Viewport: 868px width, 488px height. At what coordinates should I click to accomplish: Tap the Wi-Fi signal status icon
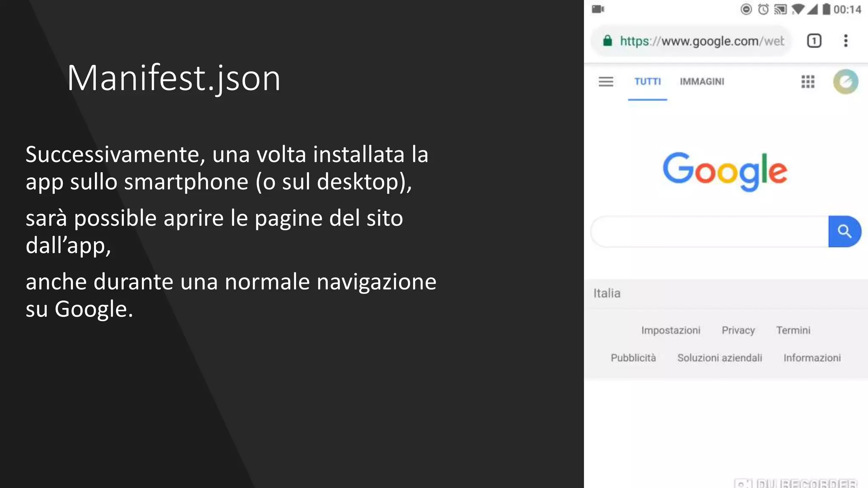tap(798, 9)
